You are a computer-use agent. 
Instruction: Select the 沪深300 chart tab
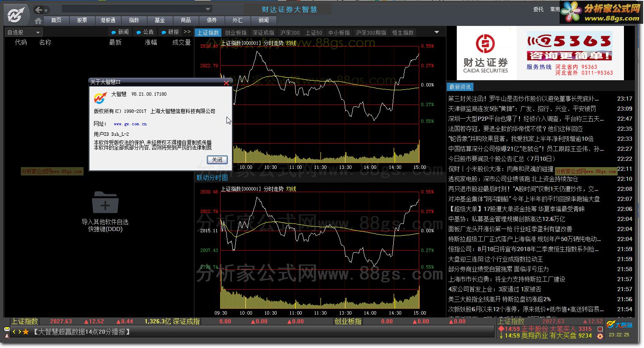tap(290, 33)
